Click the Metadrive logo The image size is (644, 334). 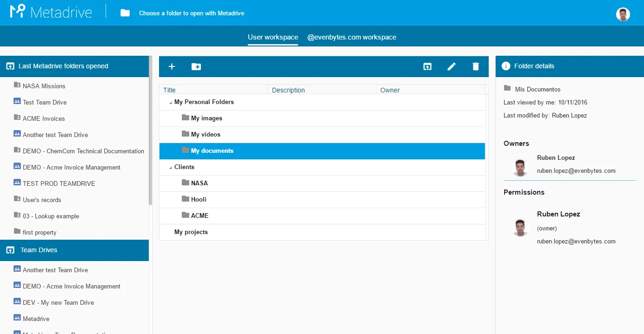(x=51, y=11)
